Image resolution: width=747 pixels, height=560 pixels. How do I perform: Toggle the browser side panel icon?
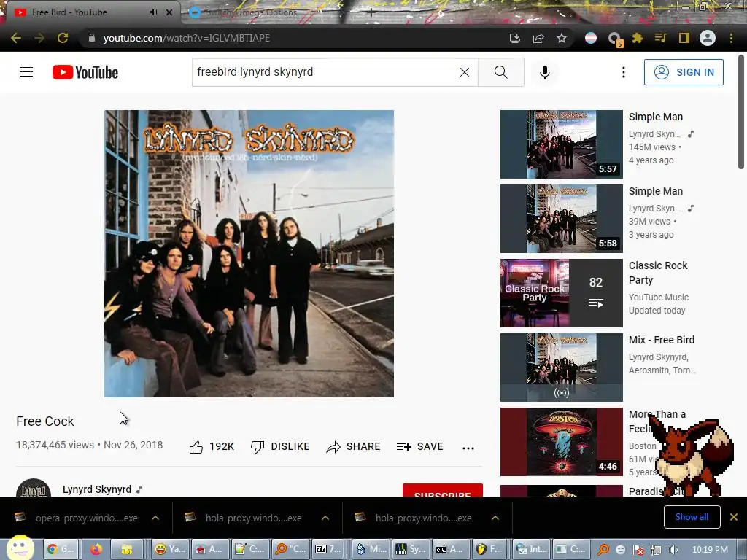(684, 38)
